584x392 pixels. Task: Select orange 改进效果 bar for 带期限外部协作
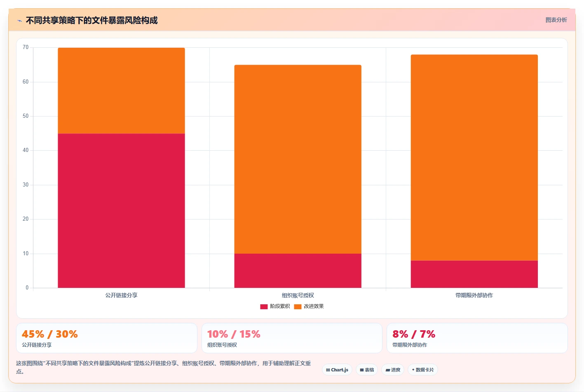pos(474,157)
